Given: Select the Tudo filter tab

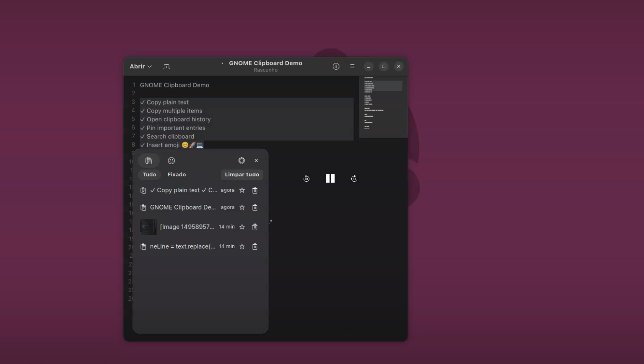Looking at the screenshot, I should click(149, 175).
